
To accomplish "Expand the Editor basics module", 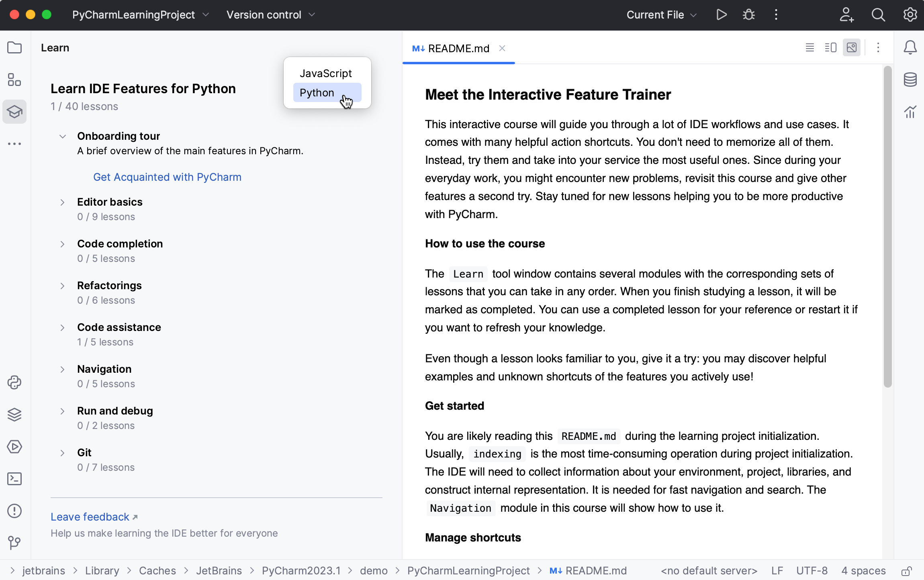I will pyautogui.click(x=62, y=202).
